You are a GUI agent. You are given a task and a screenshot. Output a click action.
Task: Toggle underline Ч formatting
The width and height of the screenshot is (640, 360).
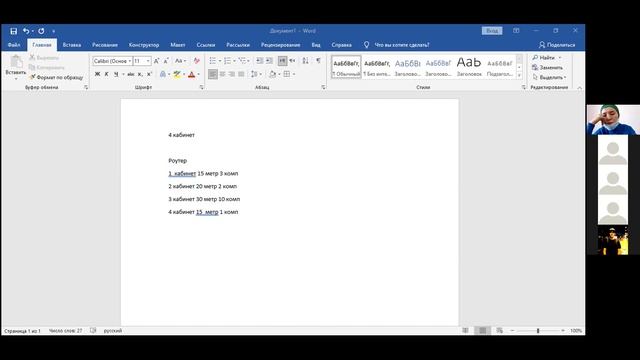click(x=116, y=74)
